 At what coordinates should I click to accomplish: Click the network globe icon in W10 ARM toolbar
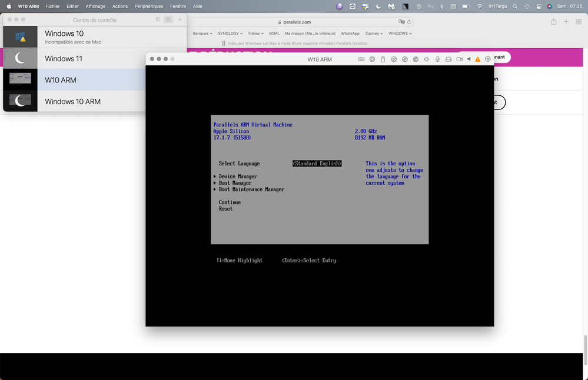click(416, 59)
